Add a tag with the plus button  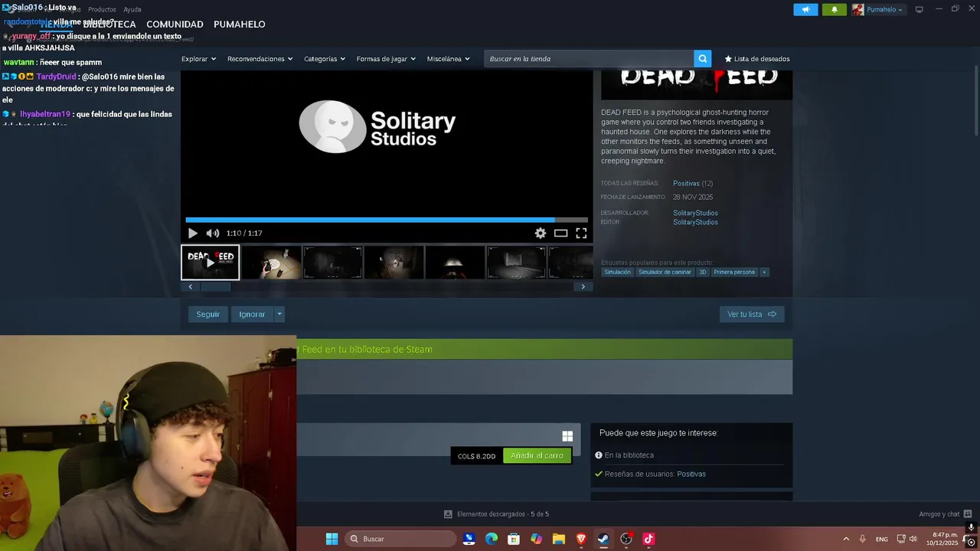click(764, 272)
